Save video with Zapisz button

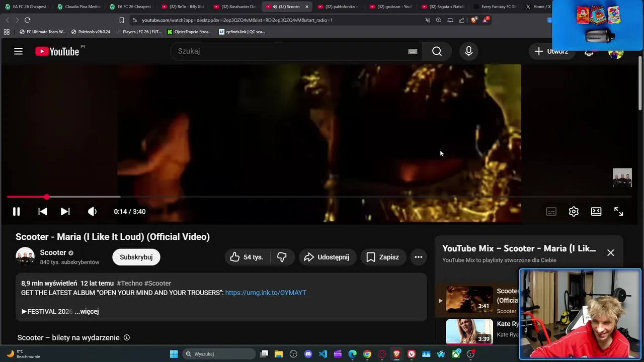tap(383, 257)
